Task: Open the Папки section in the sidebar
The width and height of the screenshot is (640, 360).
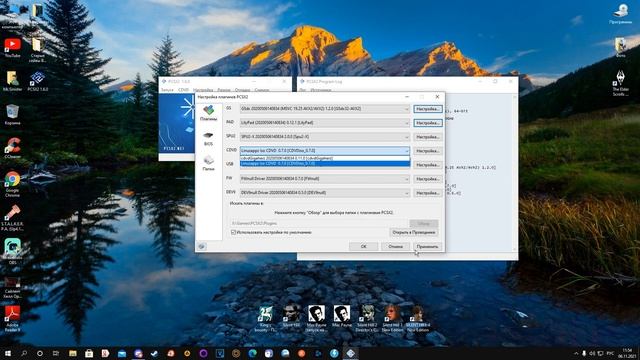Action: pos(208,163)
